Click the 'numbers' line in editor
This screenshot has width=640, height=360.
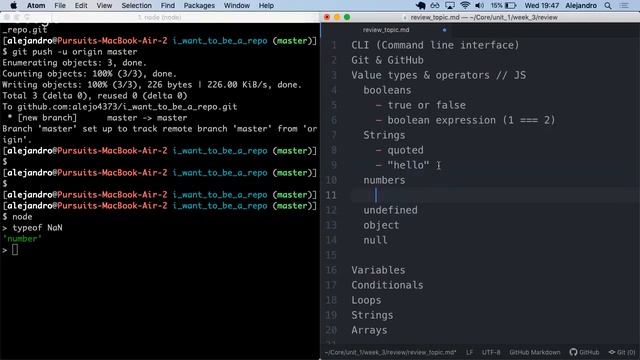click(384, 180)
